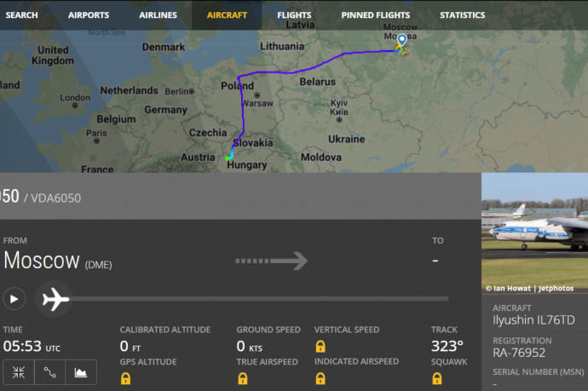
Task: Click the center-on-aircraft arrows icon
Action: pyautogui.click(x=19, y=372)
